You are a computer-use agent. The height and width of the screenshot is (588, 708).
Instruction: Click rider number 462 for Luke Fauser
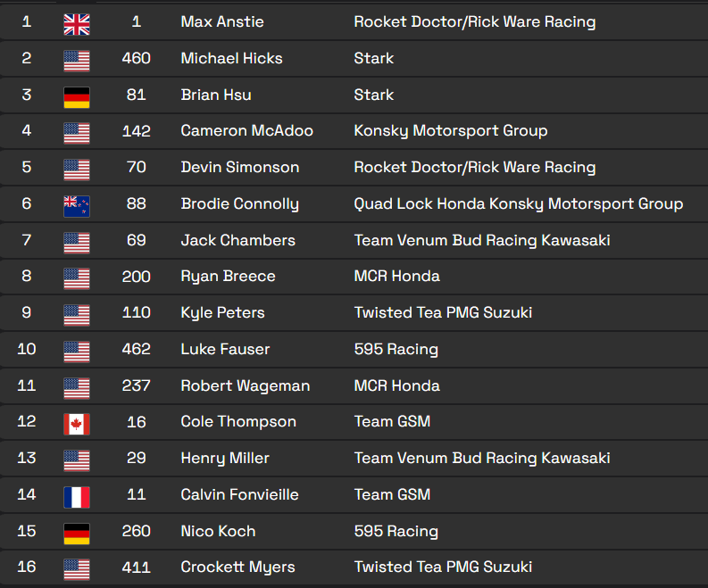tap(137, 349)
